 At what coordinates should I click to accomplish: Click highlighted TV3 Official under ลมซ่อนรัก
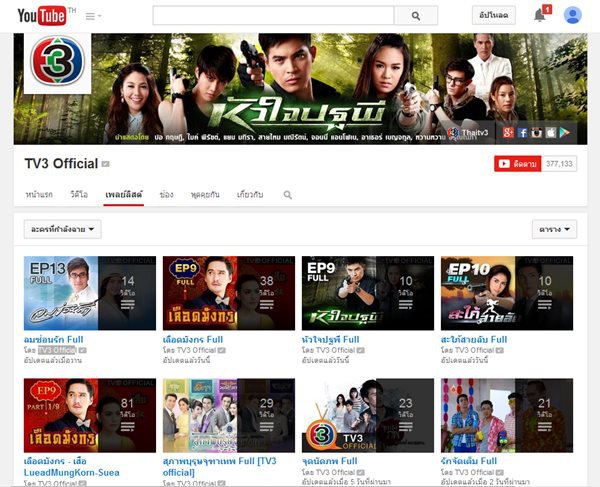(57, 350)
